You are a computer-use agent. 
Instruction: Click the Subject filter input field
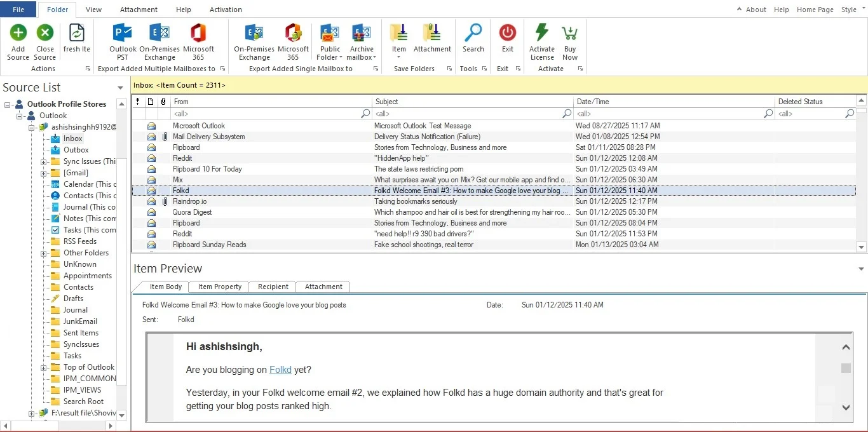coord(468,114)
